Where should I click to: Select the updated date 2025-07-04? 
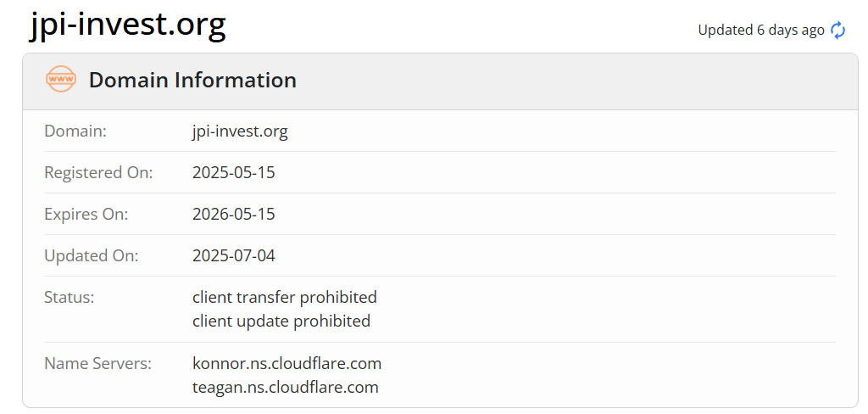click(x=234, y=256)
